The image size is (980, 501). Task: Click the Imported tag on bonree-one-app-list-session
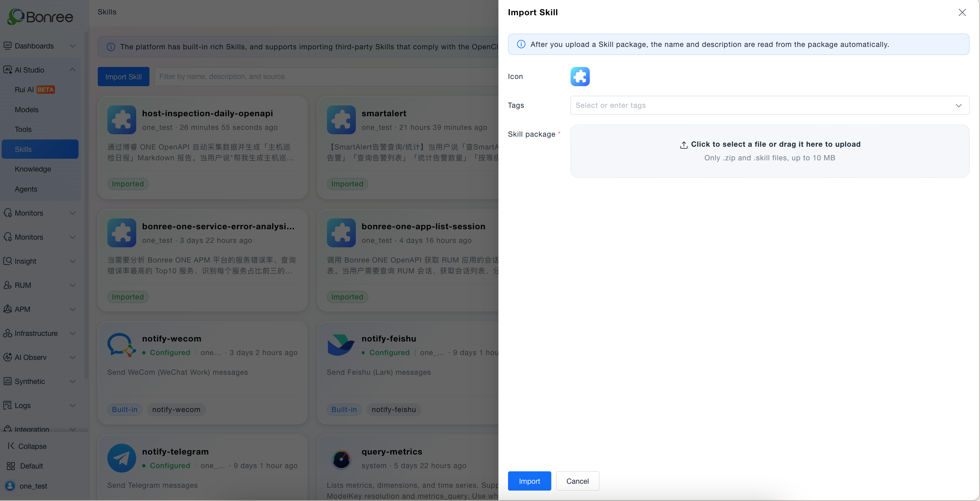[x=347, y=297]
